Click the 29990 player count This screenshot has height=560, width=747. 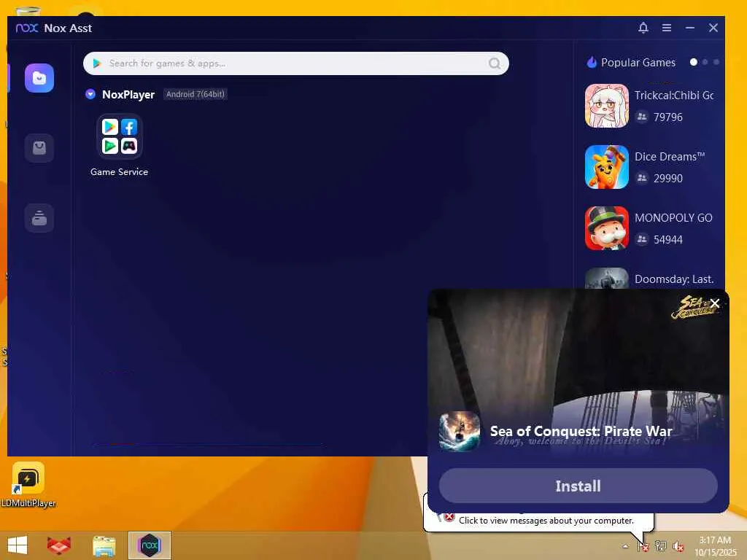pos(668,179)
